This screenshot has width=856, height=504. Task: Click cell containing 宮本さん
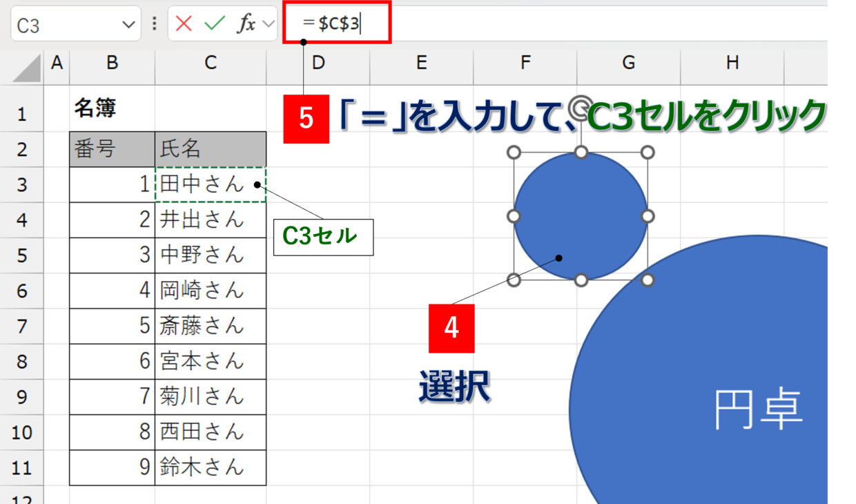coord(211,361)
